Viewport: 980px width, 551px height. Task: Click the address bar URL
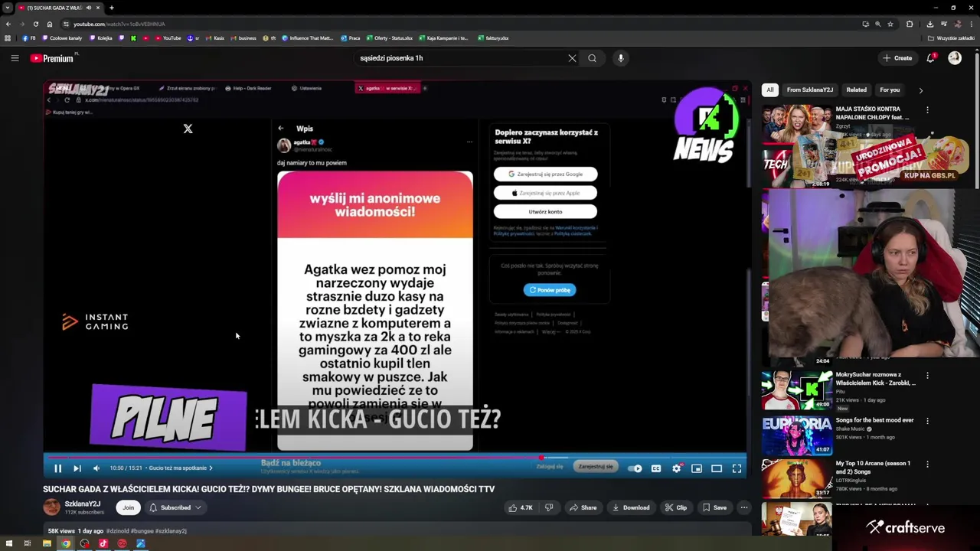(x=119, y=24)
